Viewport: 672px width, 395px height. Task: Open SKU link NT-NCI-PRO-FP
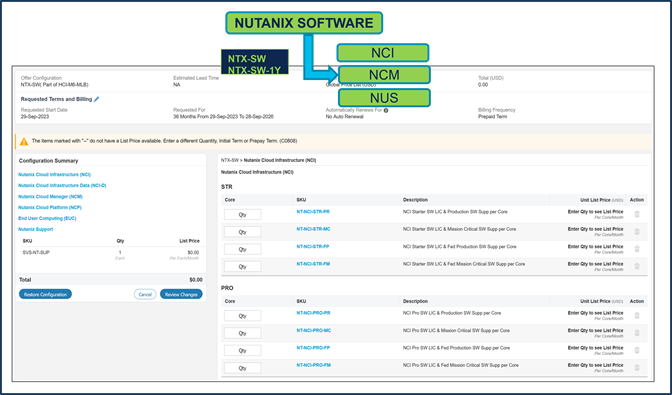(x=313, y=348)
